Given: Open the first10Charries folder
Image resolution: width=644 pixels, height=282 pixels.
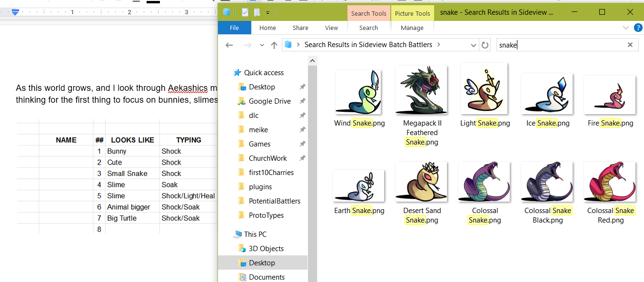Looking at the screenshot, I should 271,173.
